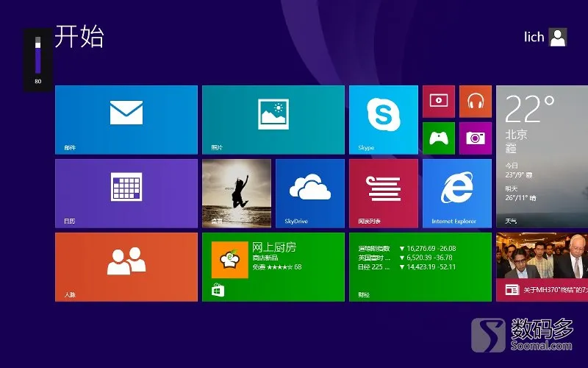Click tomorrow's forecast 26°/11° text
Screen dimensions: 588x368
[x=520, y=197]
